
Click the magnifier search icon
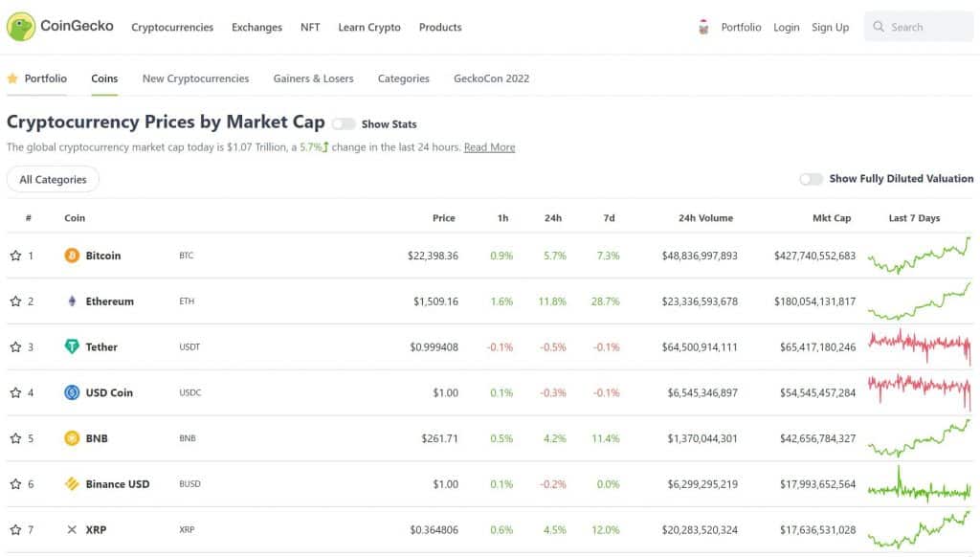879,27
